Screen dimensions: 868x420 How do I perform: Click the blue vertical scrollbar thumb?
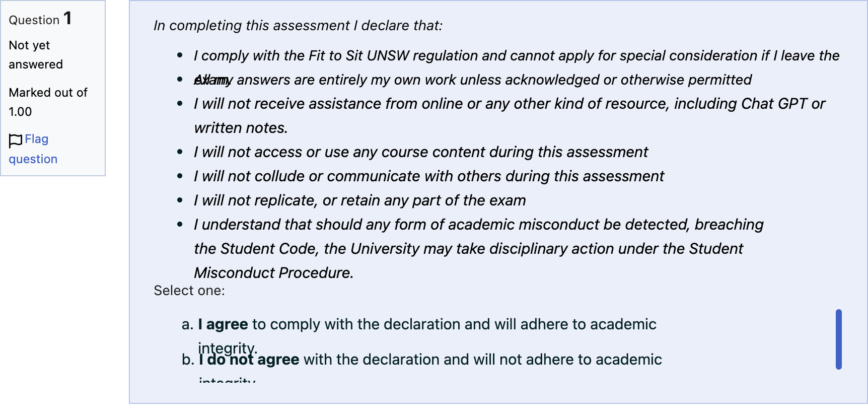pyautogui.click(x=838, y=339)
